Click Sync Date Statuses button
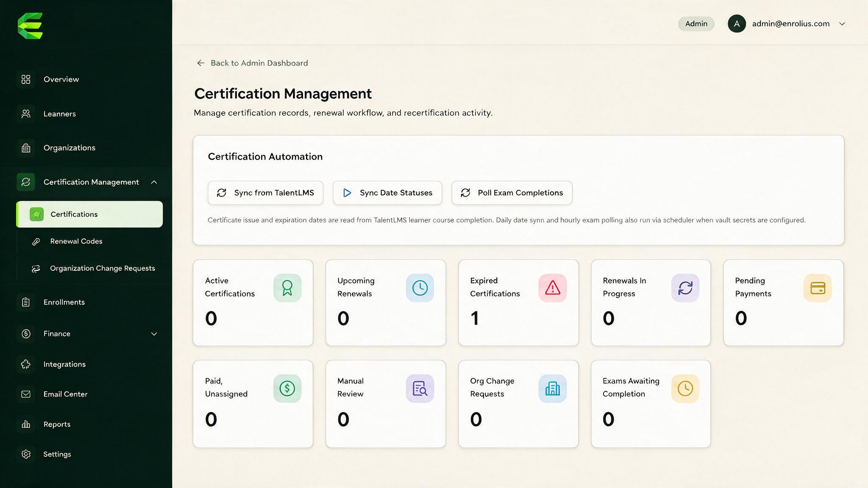 pyautogui.click(x=387, y=193)
